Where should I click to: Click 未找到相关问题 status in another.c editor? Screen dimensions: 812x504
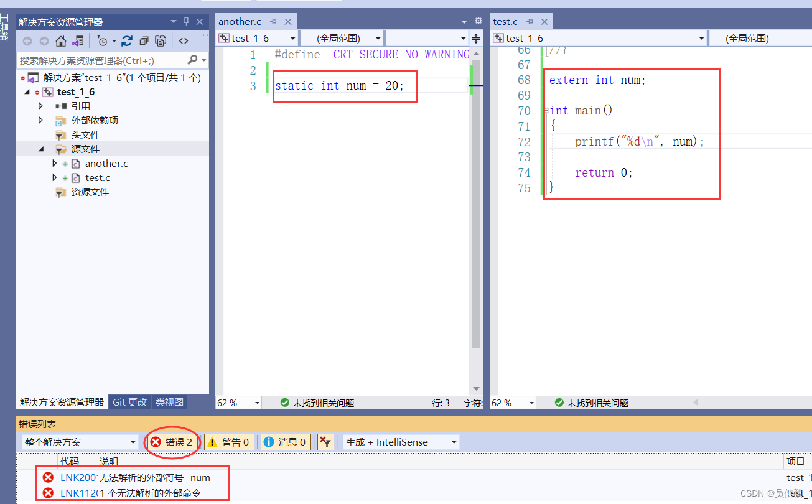(x=317, y=403)
